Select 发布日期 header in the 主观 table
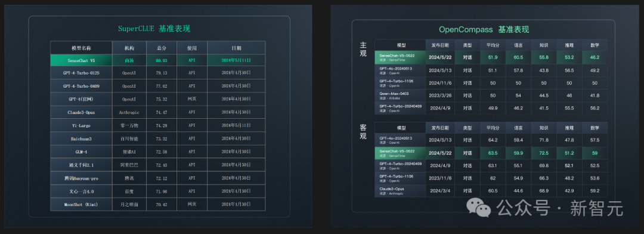Viewport: 644px width, 234px height. tap(440, 45)
